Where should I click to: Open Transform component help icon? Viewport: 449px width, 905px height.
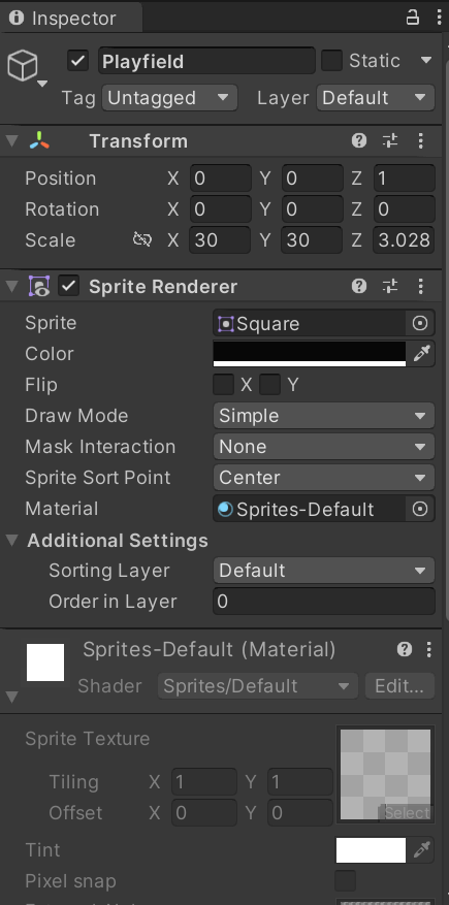tap(359, 141)
